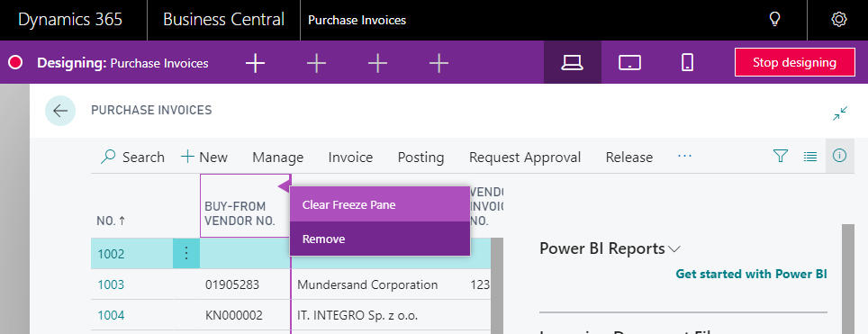
Task: Open Get started with Power BI link
Action: pos(751,275)
